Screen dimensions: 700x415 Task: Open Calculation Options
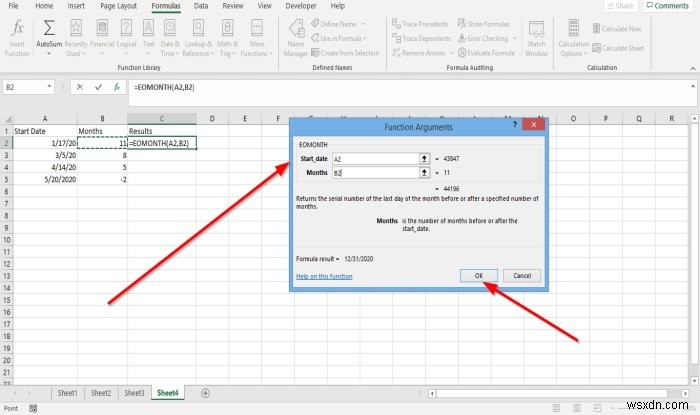[574, 38]
